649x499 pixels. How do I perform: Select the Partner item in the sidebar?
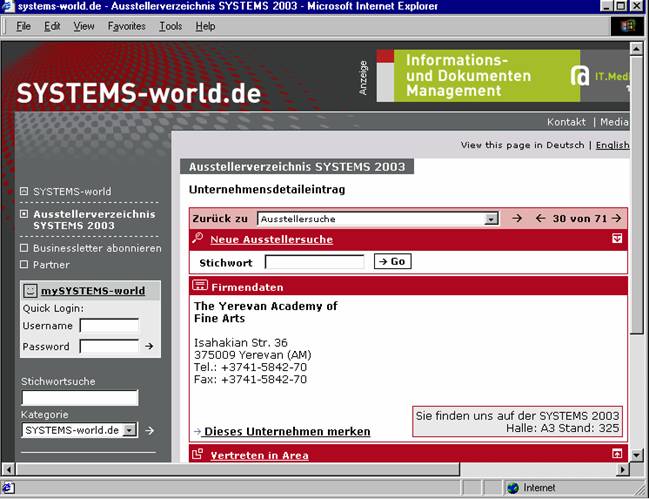pyautogui.click(x=51, y=265)
